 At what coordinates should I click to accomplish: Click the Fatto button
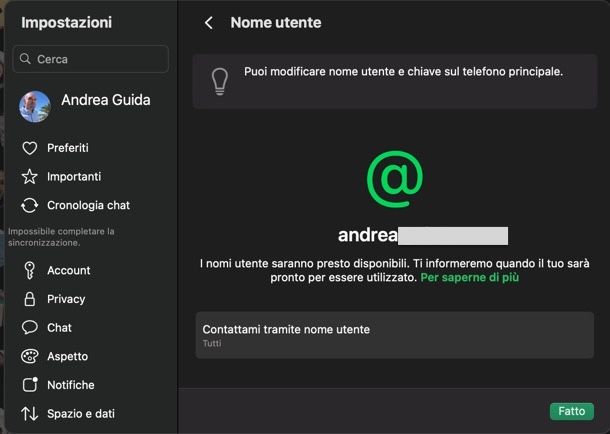click(571, 411)
